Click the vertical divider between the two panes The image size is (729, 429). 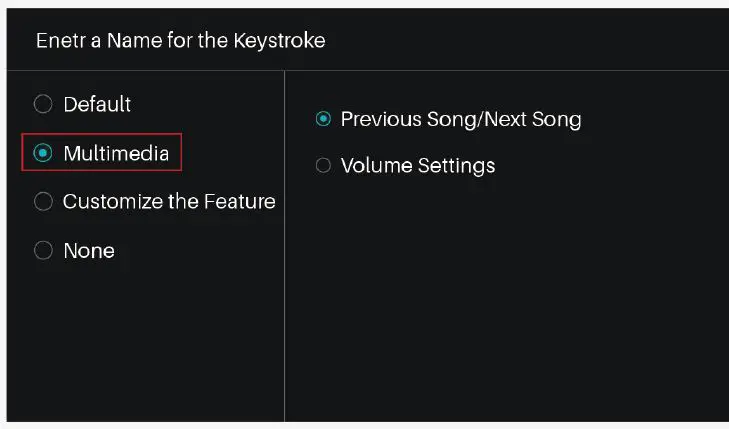pos(285,300)
